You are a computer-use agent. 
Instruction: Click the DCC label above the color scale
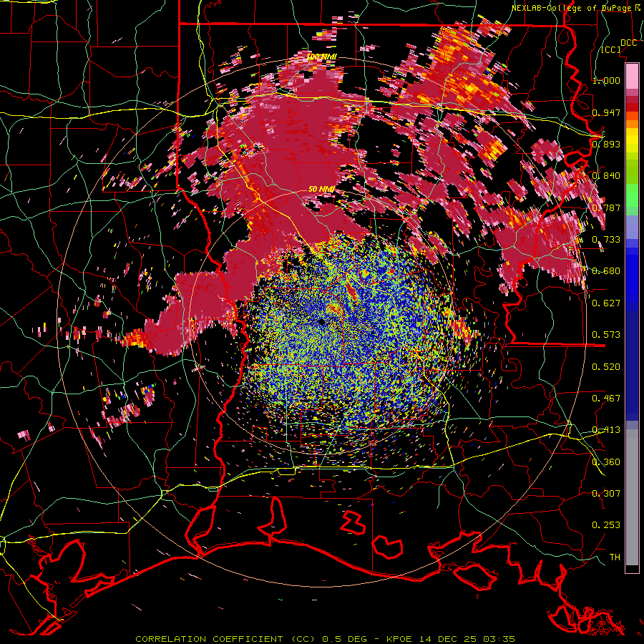point(628,43)
